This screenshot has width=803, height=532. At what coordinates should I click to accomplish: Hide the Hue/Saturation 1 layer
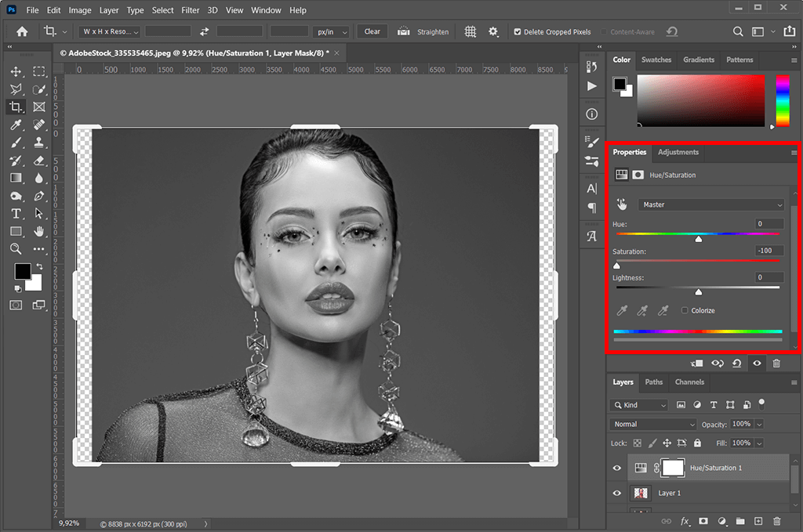616,468
